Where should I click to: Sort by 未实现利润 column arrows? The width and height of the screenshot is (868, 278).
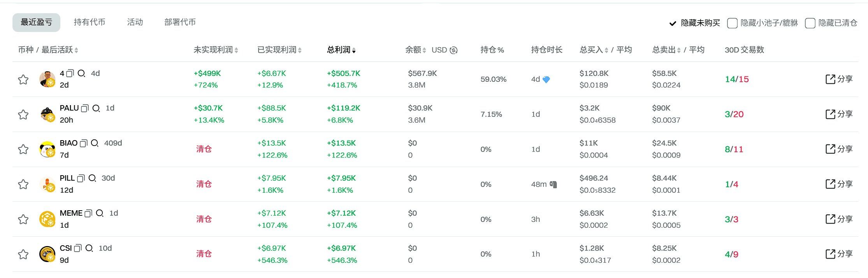[236, 50]
